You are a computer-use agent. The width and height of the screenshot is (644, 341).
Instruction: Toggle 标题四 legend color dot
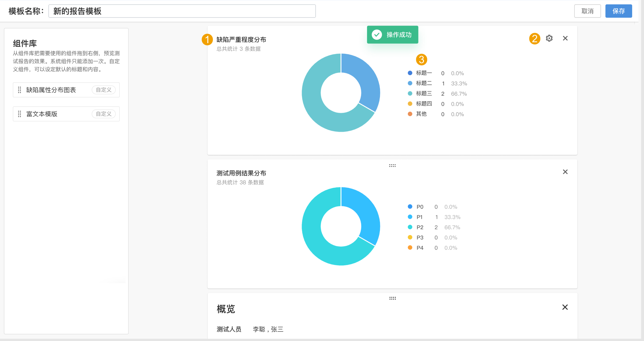point(410,104)
